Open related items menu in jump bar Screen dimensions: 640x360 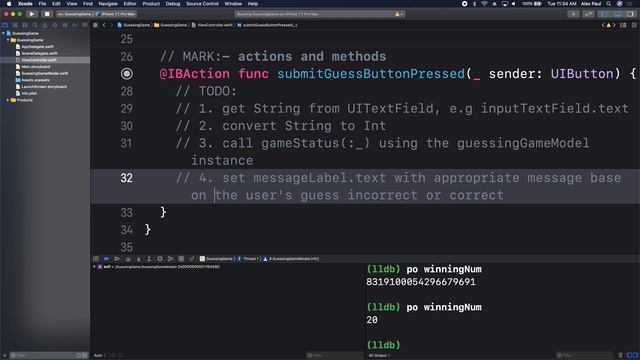pos(96,25)
